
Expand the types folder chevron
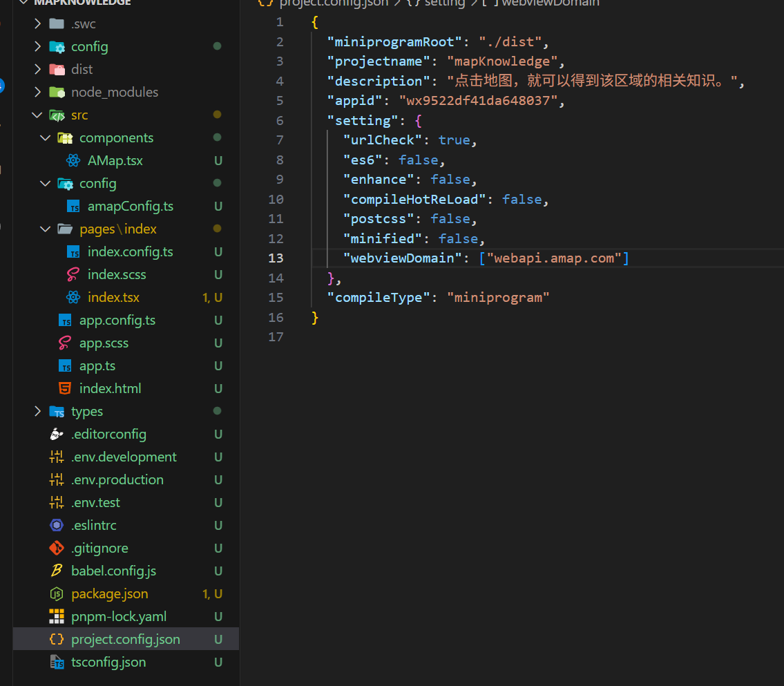pyautogui.click(x=37, y=411)
